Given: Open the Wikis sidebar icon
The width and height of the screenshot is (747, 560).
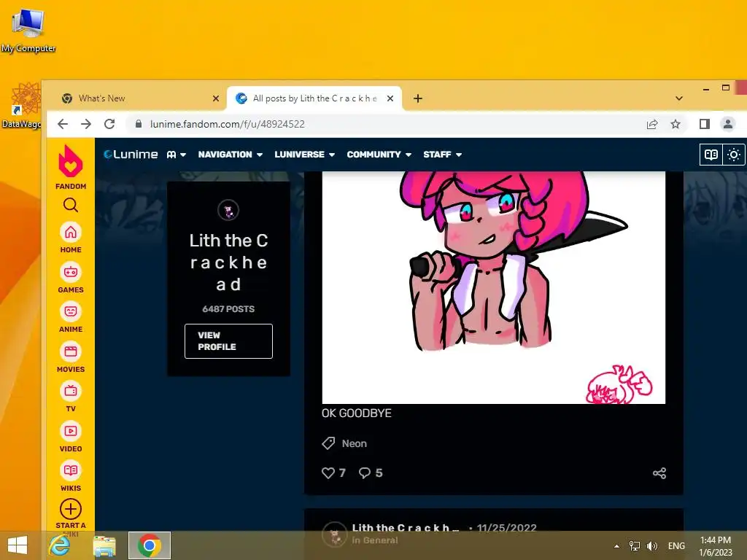Looking at the screenshot, I should [x=71, y=471].
